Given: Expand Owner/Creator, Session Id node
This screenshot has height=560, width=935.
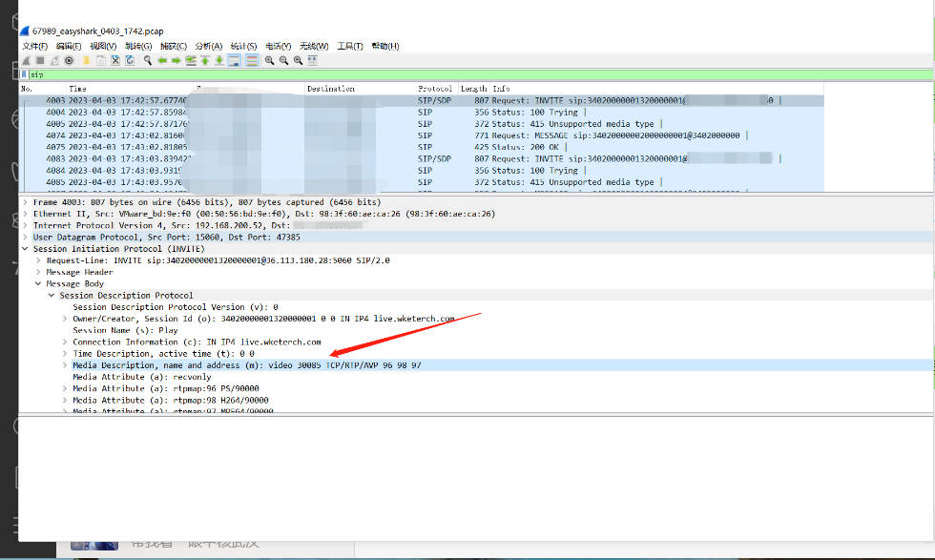Looking at the screenshot, I should [65, 319].
